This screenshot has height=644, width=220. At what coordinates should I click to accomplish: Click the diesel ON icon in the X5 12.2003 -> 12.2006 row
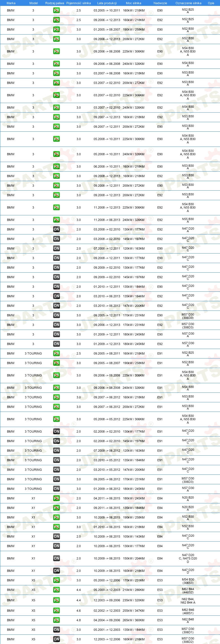[56, 639]
